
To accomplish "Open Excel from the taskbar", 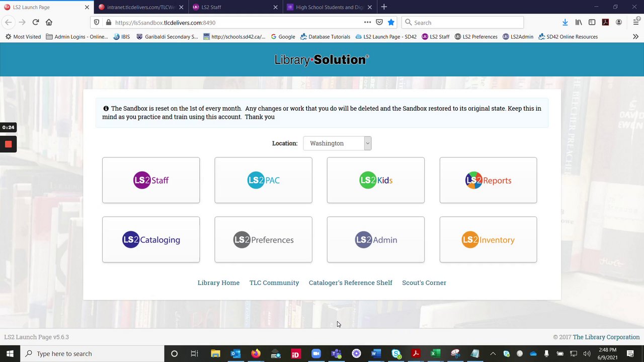I will point(436,353).
